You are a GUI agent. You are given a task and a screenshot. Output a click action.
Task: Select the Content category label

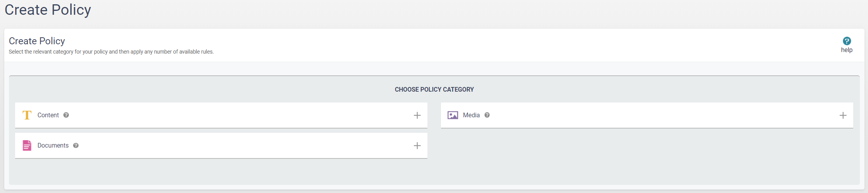click(x=48, y=115)
